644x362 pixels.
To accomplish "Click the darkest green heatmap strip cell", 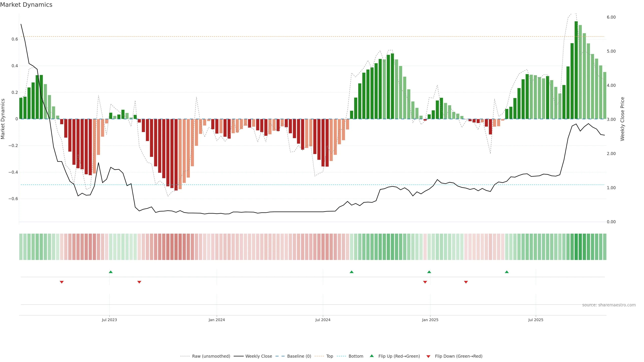I will click(x=576, y=247).
